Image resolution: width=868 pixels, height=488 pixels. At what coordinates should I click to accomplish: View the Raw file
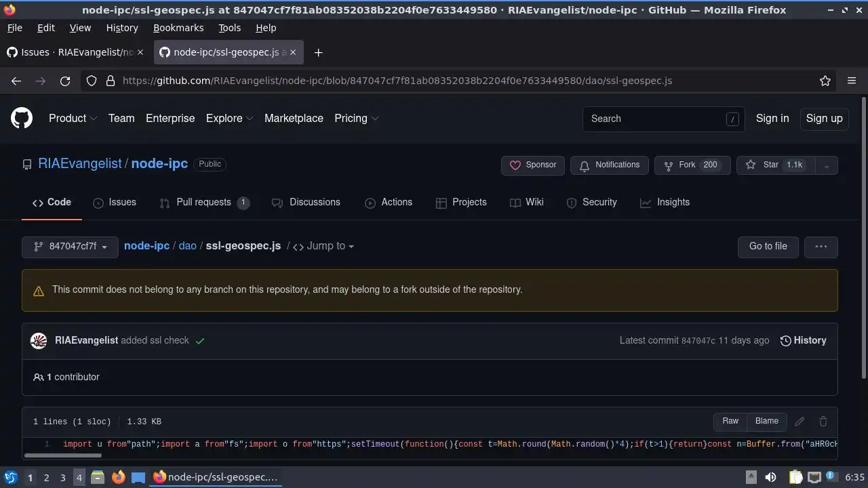pyautogui.click(x=730, y=421)
